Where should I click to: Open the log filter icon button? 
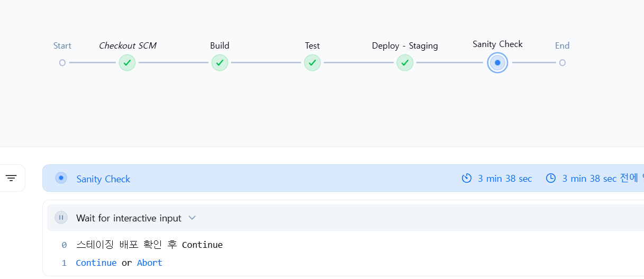click(x=11, y=178)
